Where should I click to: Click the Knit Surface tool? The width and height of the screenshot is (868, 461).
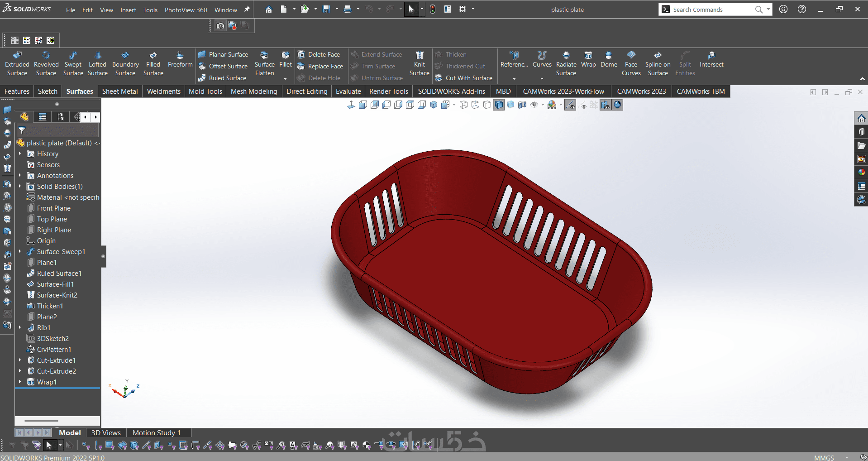[x=419, y=63]
